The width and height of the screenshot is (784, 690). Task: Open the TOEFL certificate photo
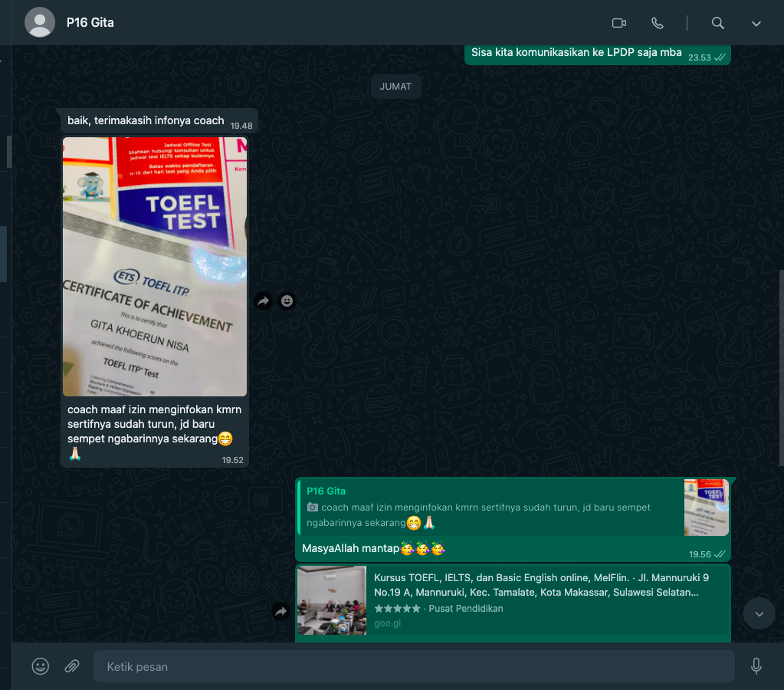coord(155,267)
